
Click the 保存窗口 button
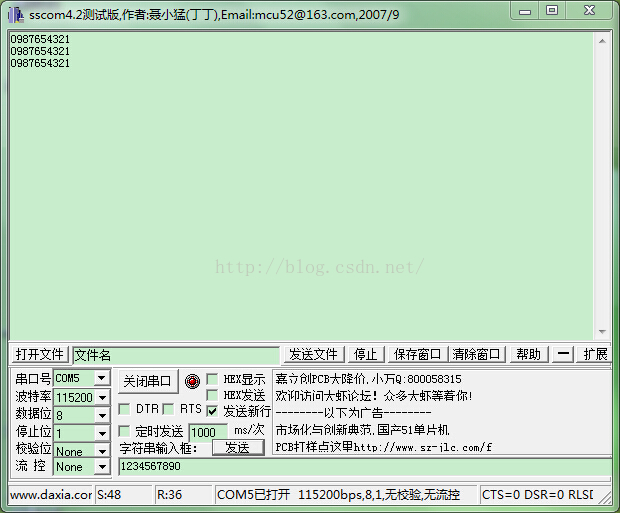click(418, 354)
